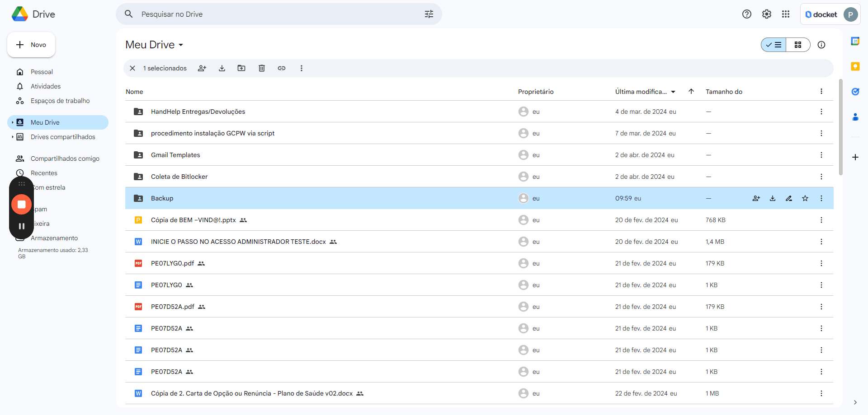Star the Backup folder row
868x415 pixels.
pyautogui.click(x=805, y=198)
